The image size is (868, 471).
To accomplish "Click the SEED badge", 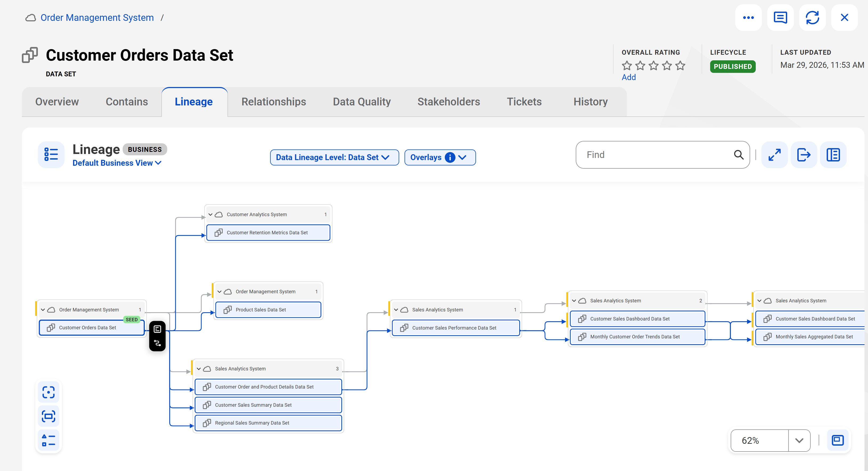I will point(131,320).
